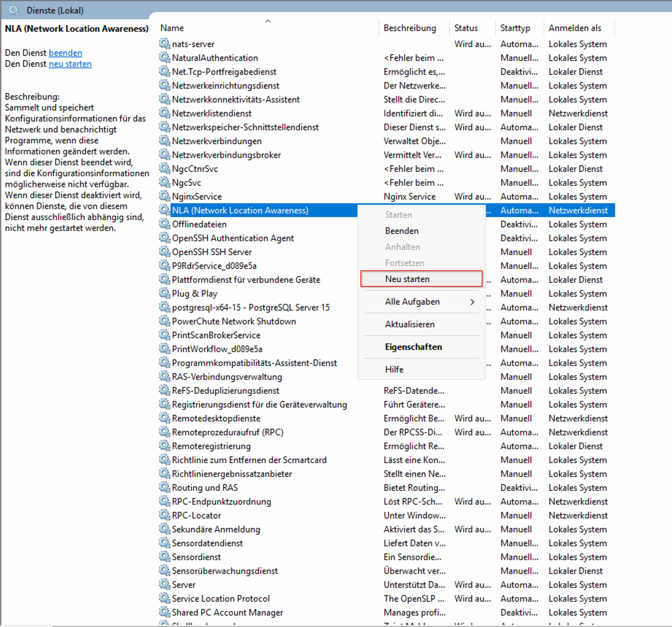This screenshot has height=627, width=672.
Task: Open Eigenschaften from the context menu
Action: [413, 347]
